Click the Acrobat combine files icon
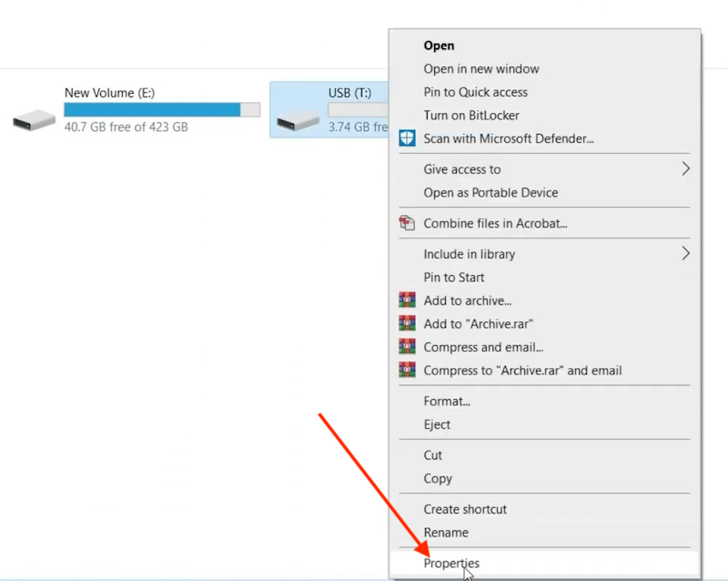Screen dimensions: 728x581 (x=407, y=223)
